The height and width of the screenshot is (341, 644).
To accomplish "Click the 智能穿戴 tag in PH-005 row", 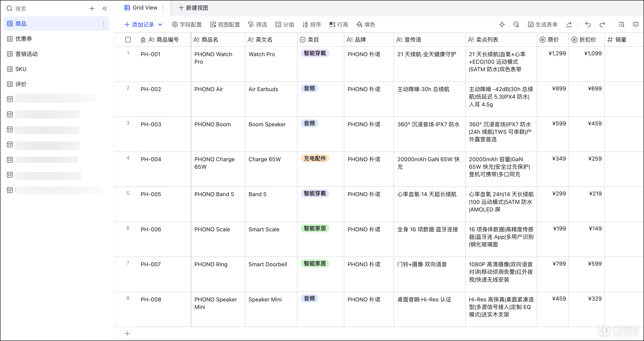I will [315, 193].
